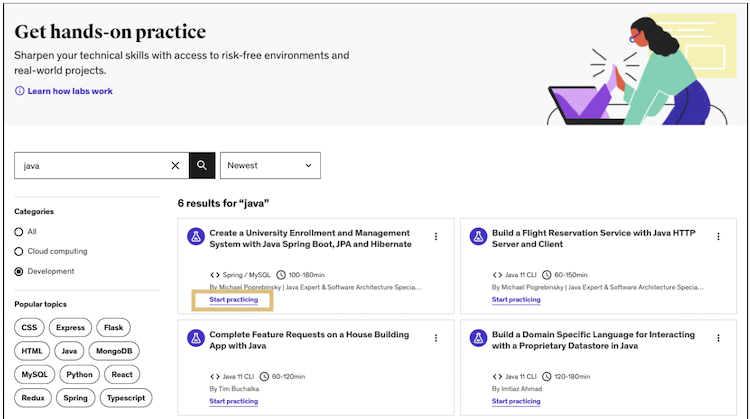
Task: Open the Learn how labs work link
Action: 70,91
